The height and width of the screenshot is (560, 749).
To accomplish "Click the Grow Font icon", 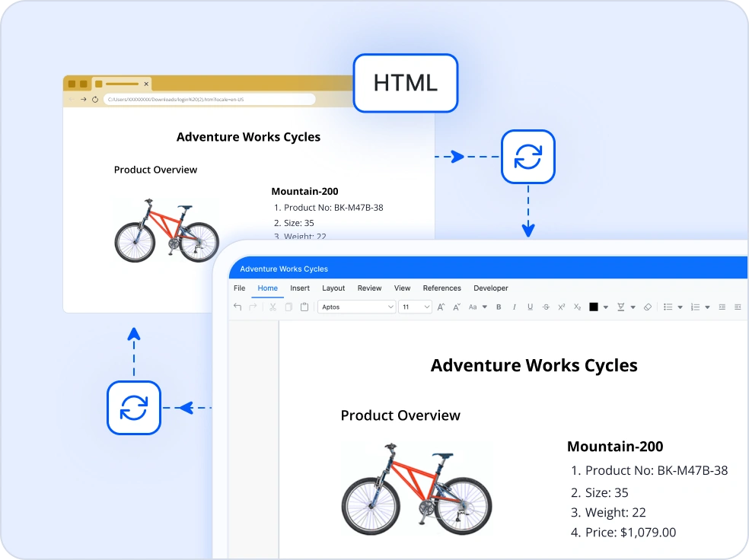I will pos(441,307).
